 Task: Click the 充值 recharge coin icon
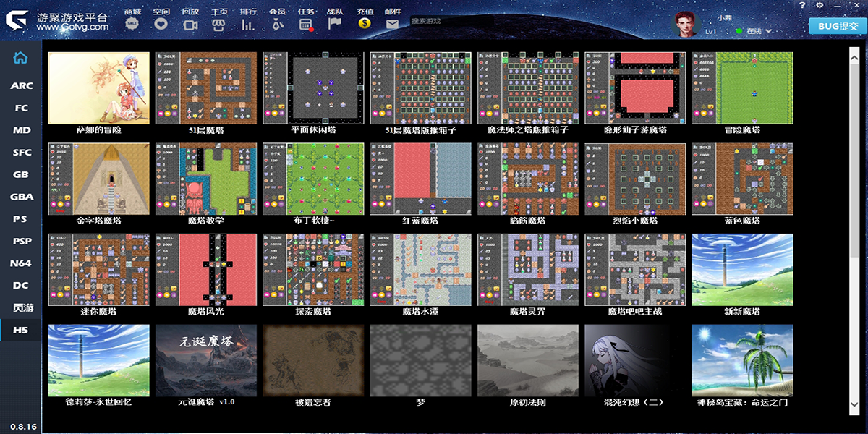[x=365, y=23]
